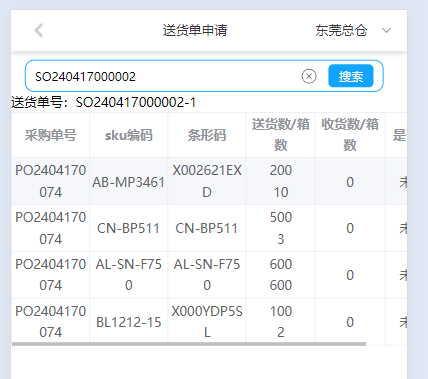Expand warehouse list via down chevron
The width and height of the screenshot is (428, 379).
[x=386, y=30]
